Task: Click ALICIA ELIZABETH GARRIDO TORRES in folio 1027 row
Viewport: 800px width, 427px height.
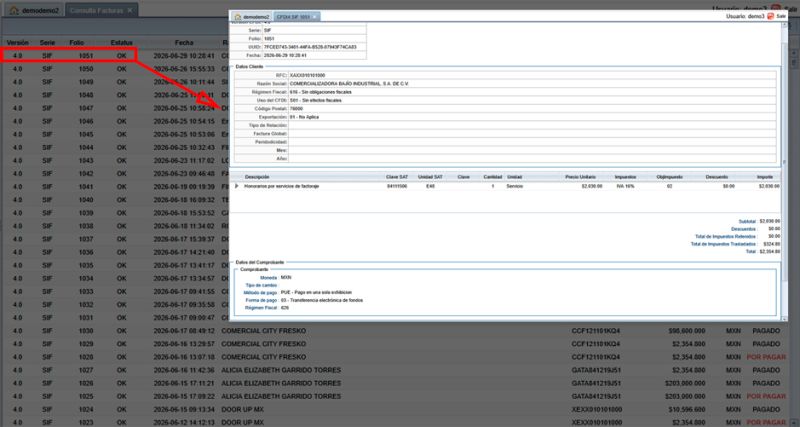Action: [281, 370]
